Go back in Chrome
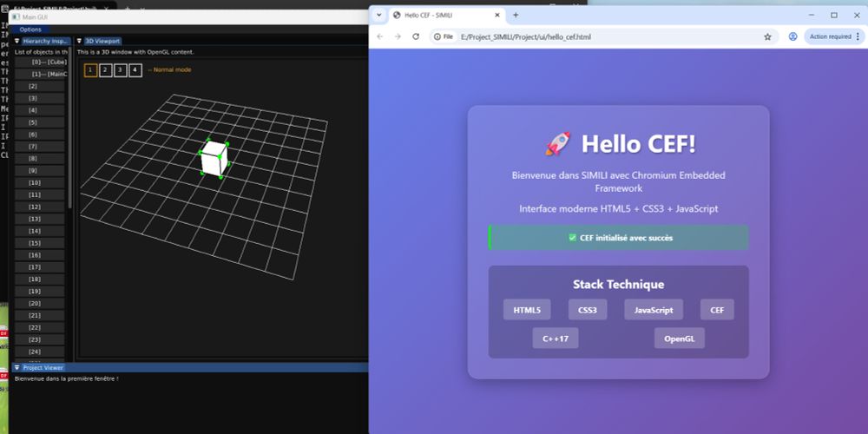The image size is (868, 434). [380, 36]
